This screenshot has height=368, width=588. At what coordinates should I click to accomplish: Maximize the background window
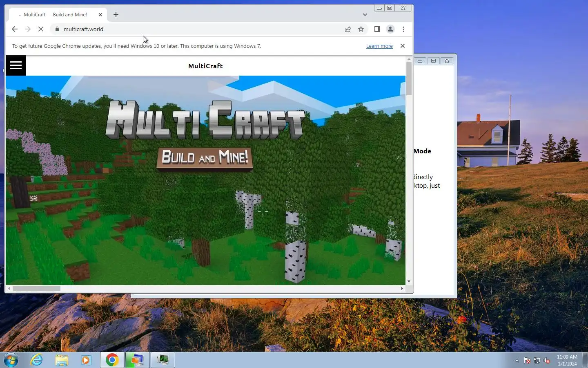(434, 61)
